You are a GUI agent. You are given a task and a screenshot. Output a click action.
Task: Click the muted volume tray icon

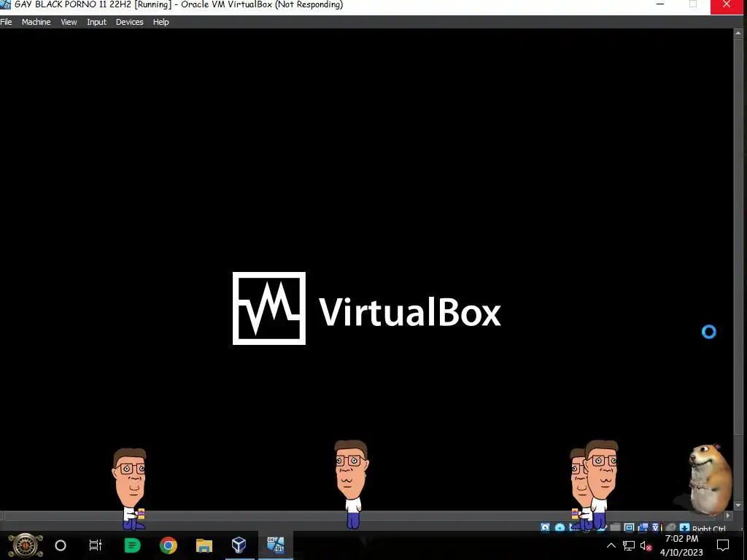tap(646, 545)
